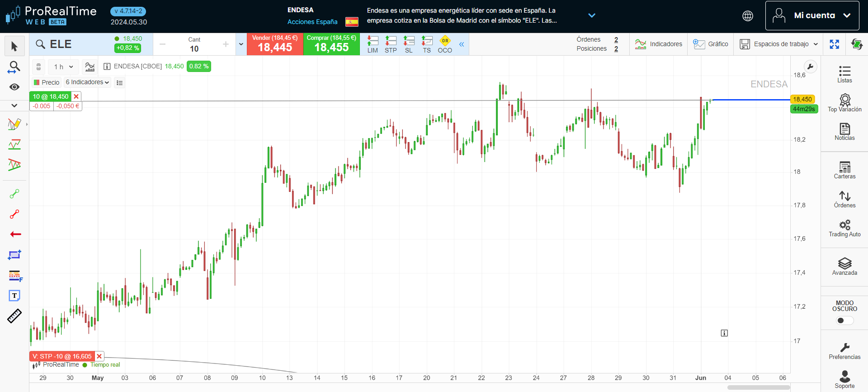This screenshot has width=868, height=392.
Task: Click the Precio color label
Action: click(x=47, y=82)
